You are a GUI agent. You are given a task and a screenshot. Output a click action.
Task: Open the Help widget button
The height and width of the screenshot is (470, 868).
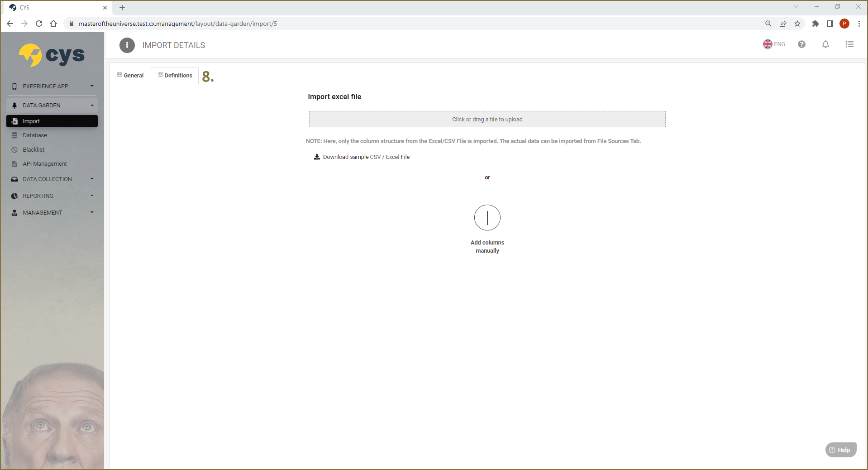tap(841, 450)
